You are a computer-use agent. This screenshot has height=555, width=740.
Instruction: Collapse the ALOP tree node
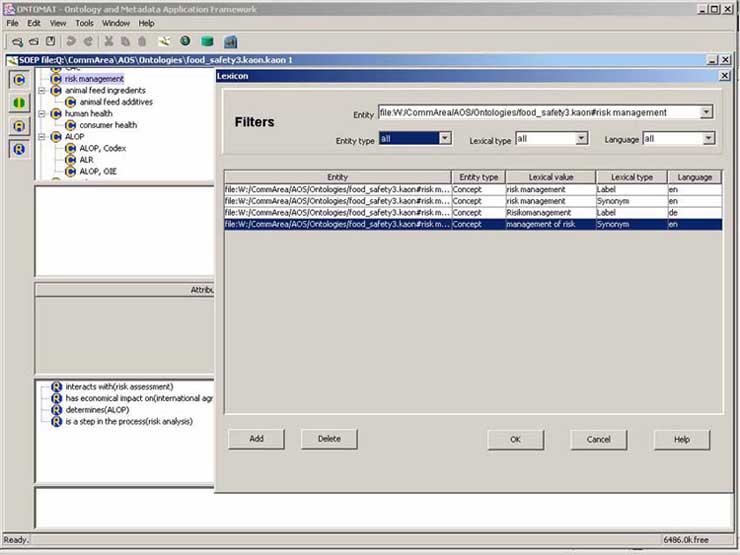[42, 136]
